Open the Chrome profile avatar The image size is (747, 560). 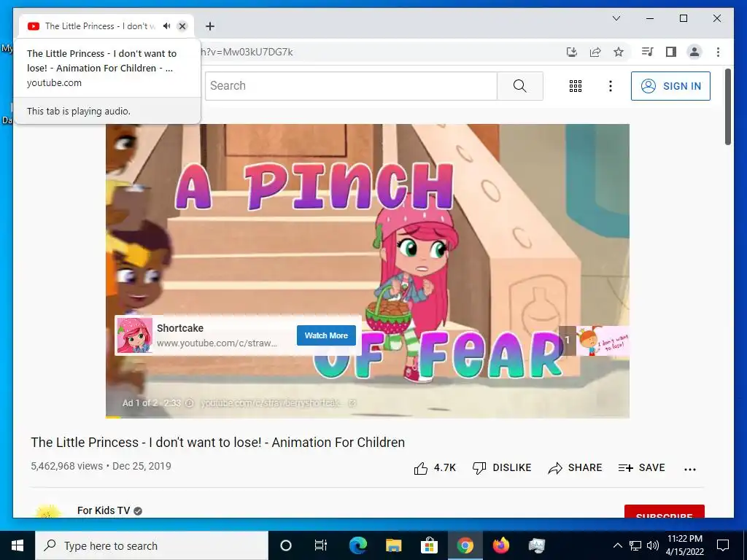694,52
